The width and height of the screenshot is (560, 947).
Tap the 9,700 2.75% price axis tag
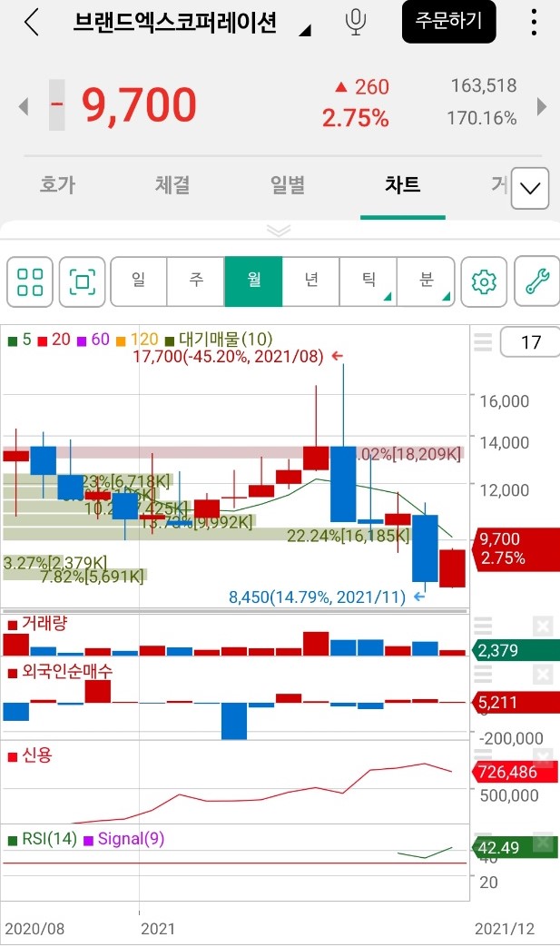(516, 548)
